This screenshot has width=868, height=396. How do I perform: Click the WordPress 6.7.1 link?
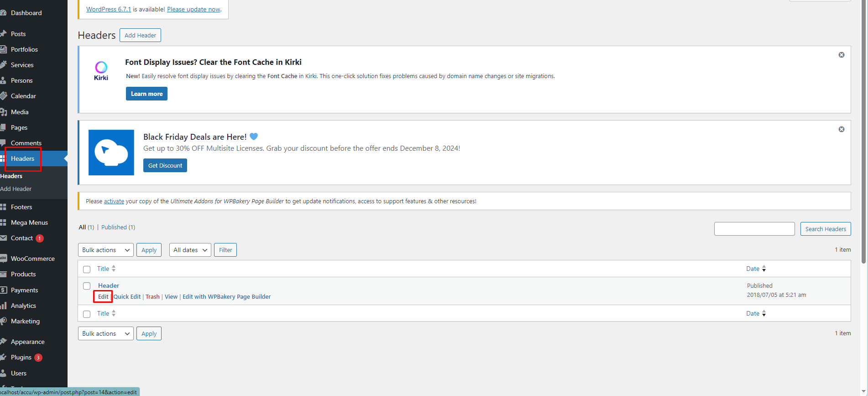click(109, 9)
